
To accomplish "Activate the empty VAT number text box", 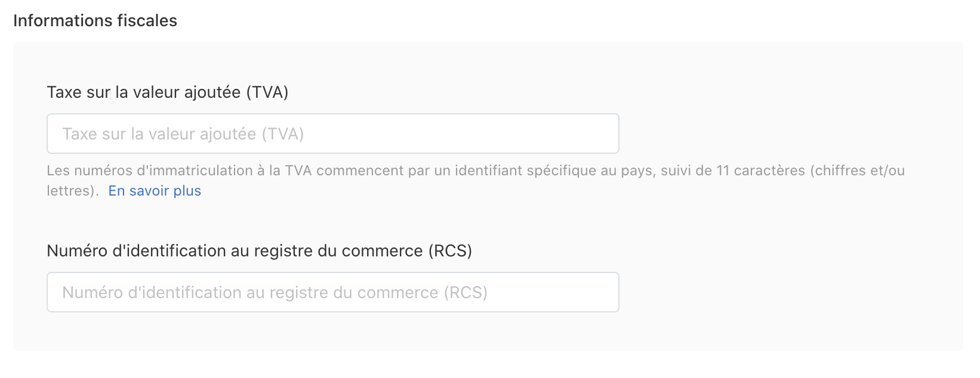I will pos(333,134).
